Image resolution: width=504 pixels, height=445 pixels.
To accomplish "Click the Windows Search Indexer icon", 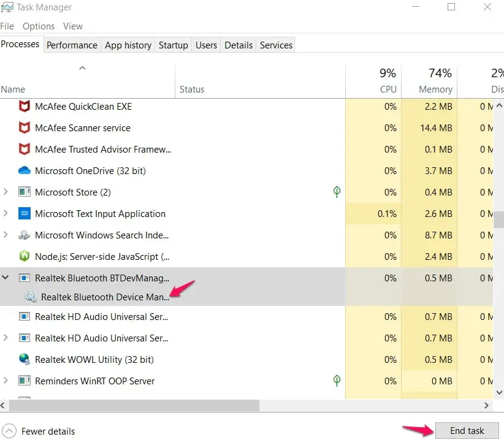I will tap(25, 235).
